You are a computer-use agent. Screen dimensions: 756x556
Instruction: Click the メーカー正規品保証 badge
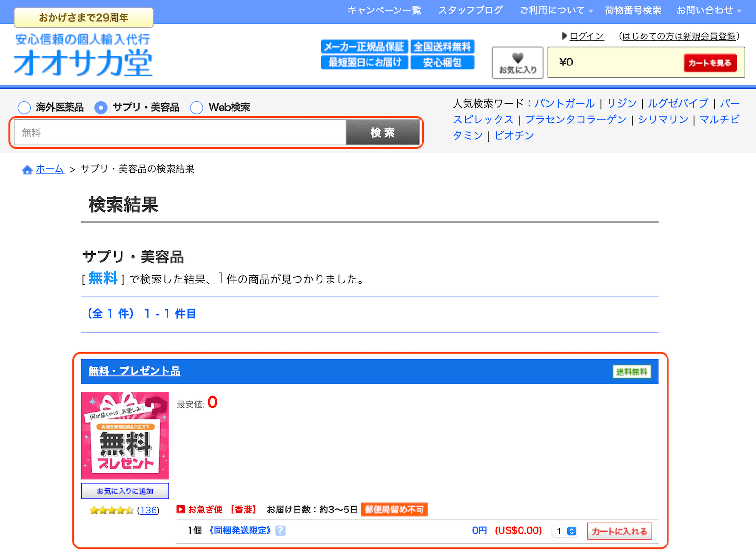pos(364,47)
